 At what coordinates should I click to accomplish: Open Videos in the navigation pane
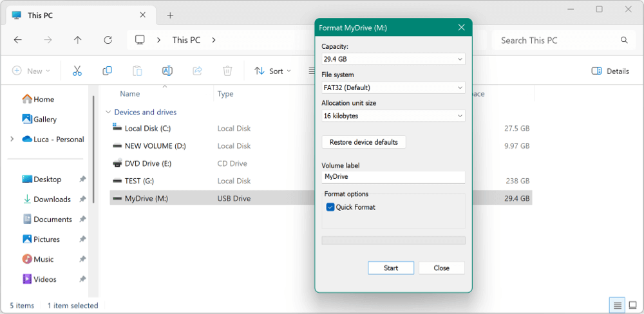[39, 279]
